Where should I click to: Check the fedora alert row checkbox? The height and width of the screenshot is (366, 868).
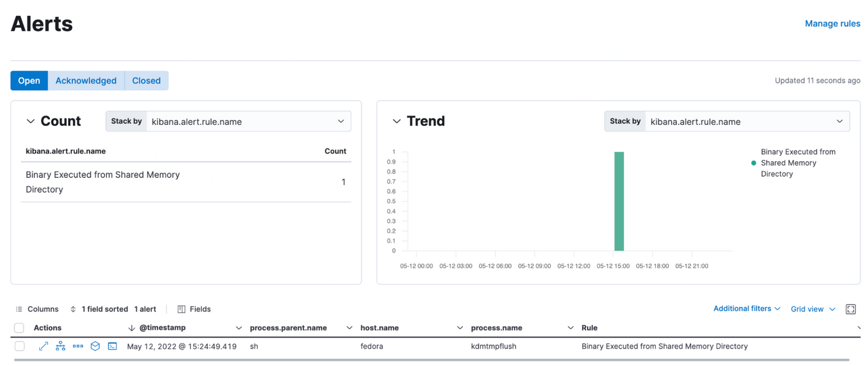pos(19,346)
